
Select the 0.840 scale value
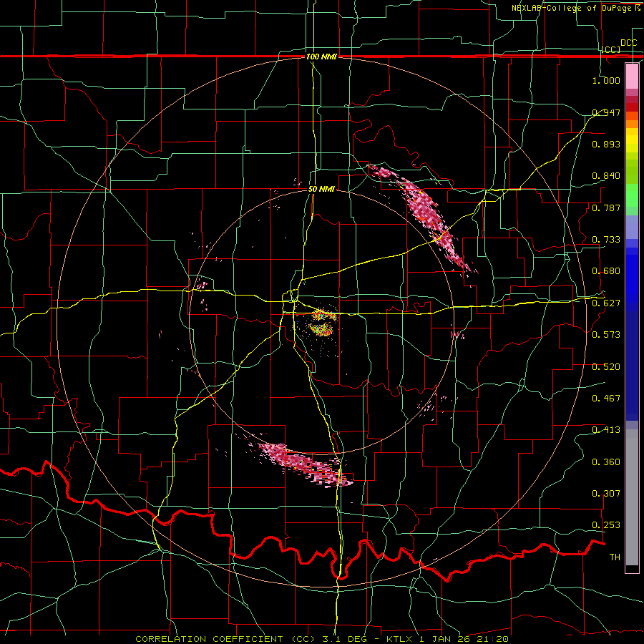[x=606, y=176]
